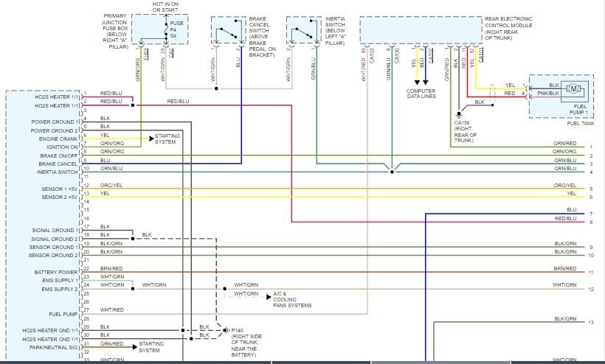The width and height of the screenshot is (605, 364).
Task: Click the 'BRN/RED' wire label at pin 22
Action: [111, 268]
